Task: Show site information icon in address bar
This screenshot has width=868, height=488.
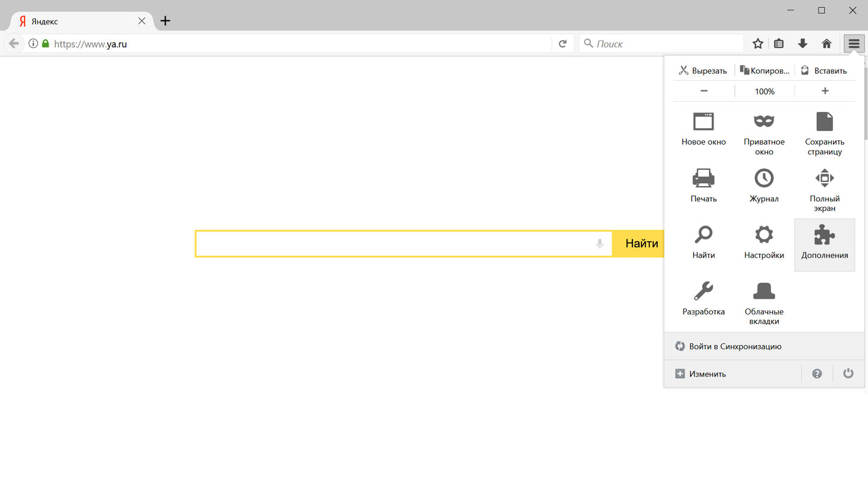Action: 33,43
